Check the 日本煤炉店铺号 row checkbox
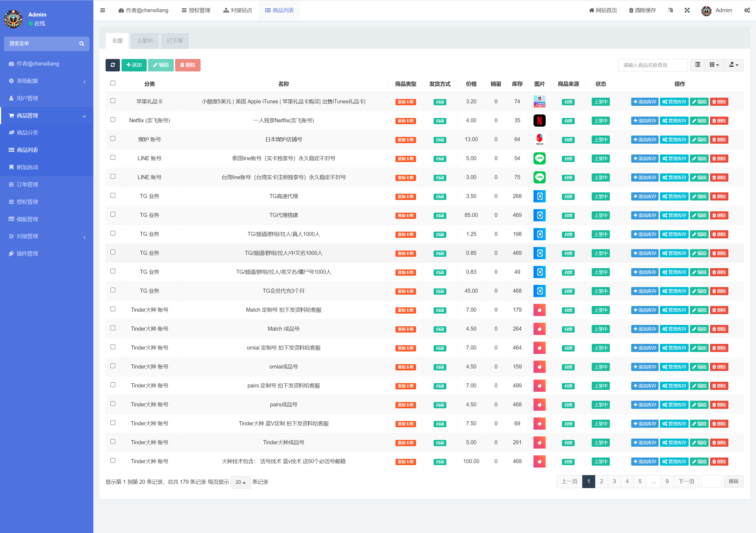 coord(113,139)
